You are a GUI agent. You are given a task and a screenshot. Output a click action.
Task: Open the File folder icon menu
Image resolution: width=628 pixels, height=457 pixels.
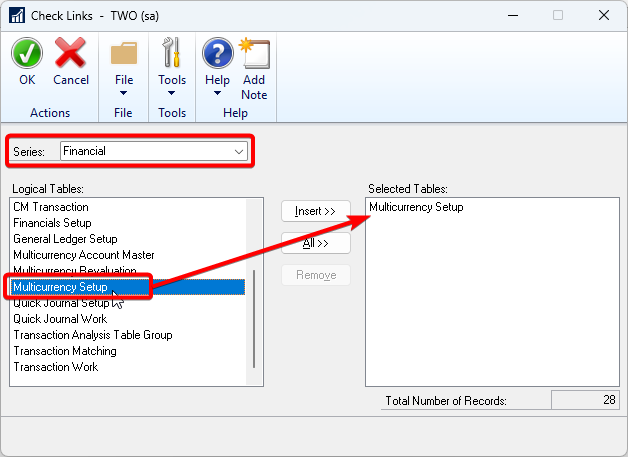point(124,53)
